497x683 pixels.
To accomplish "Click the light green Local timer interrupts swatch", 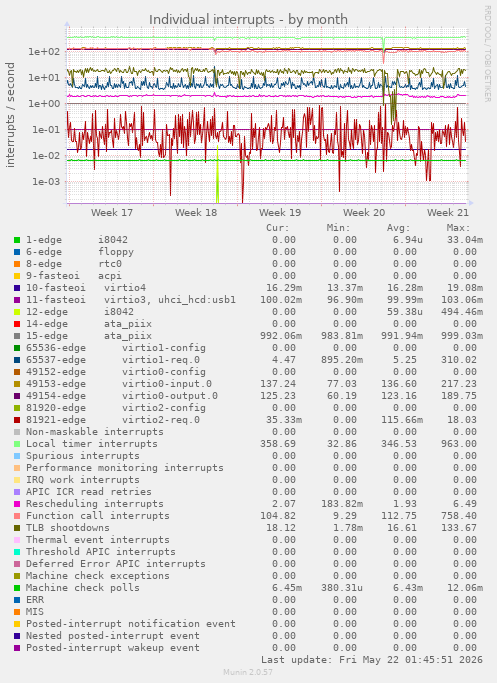I will point(17,444).
